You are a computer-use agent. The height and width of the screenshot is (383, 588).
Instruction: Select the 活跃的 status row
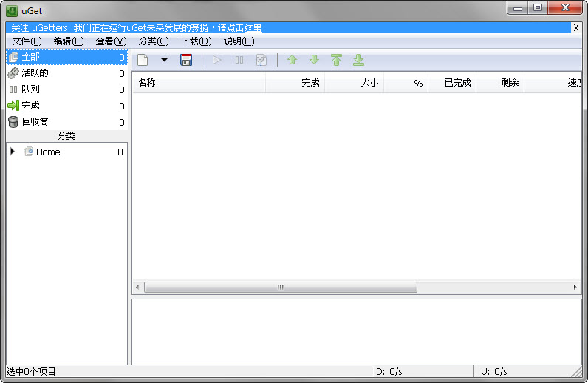(66, 73)
